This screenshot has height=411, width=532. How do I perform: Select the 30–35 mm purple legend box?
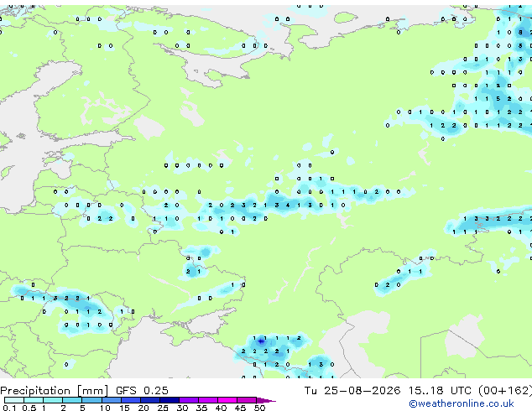189,400
